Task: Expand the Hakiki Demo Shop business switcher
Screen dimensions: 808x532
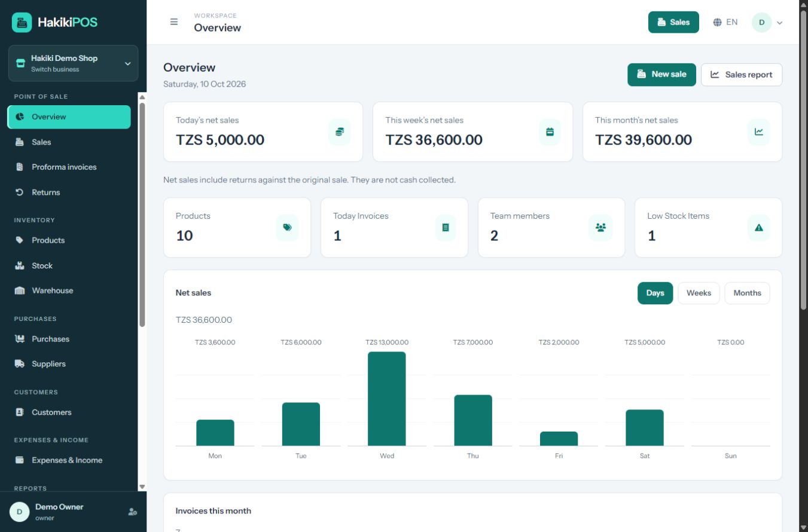Action: coord(73,63)
